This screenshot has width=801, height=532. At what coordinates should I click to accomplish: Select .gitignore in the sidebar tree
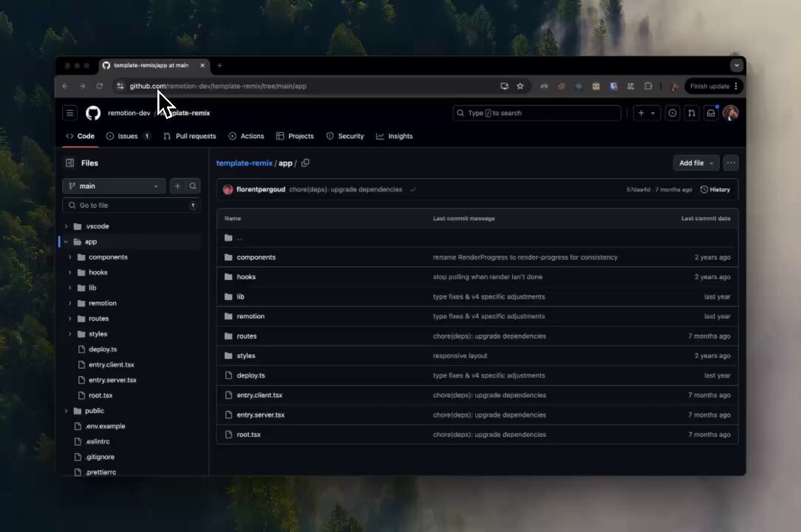coord(100,457)
